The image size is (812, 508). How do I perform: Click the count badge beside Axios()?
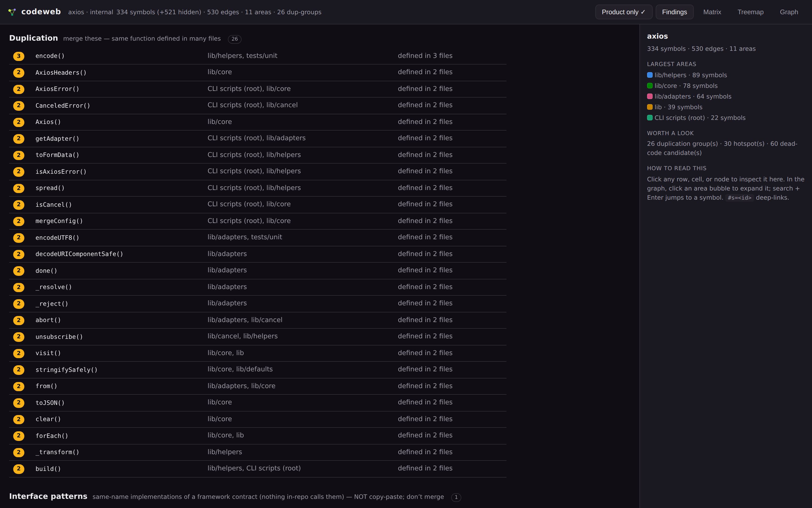[x=19, y=122]
